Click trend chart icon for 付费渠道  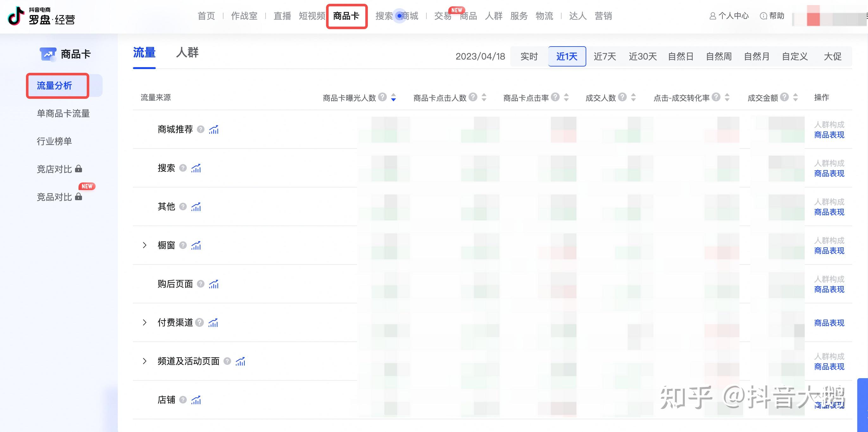213,323
